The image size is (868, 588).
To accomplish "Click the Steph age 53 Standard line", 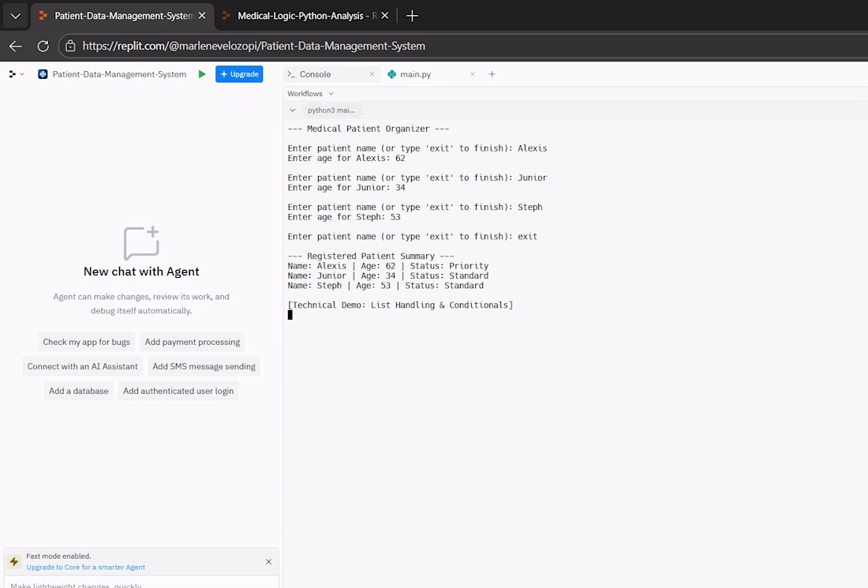I will [385, 286].
